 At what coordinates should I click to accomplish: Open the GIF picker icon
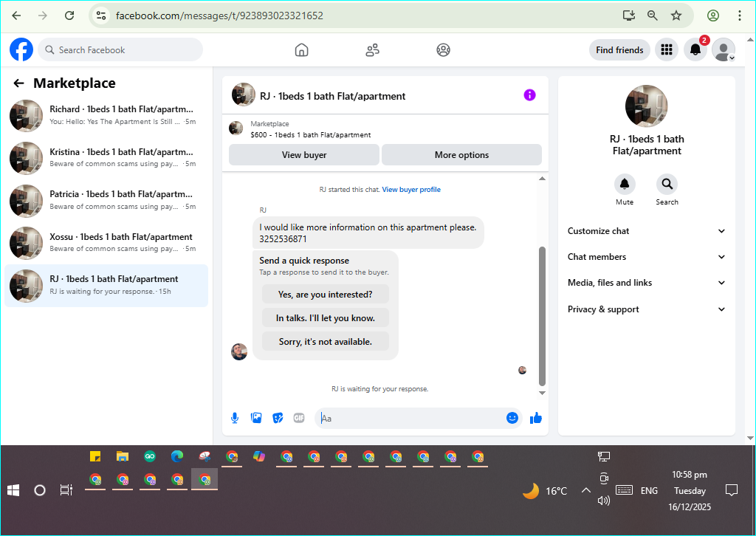click(299, 418)
